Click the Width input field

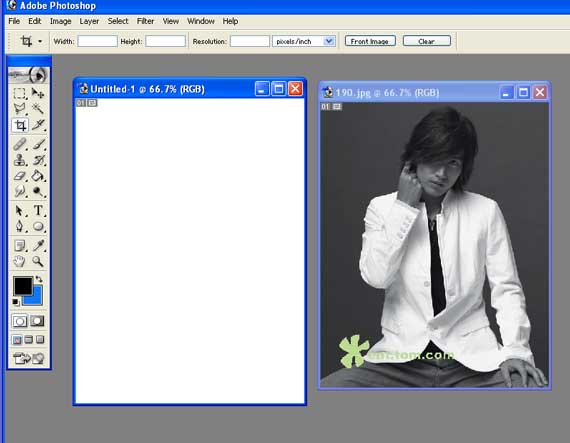pyautogui.click(x=97, y=41)
